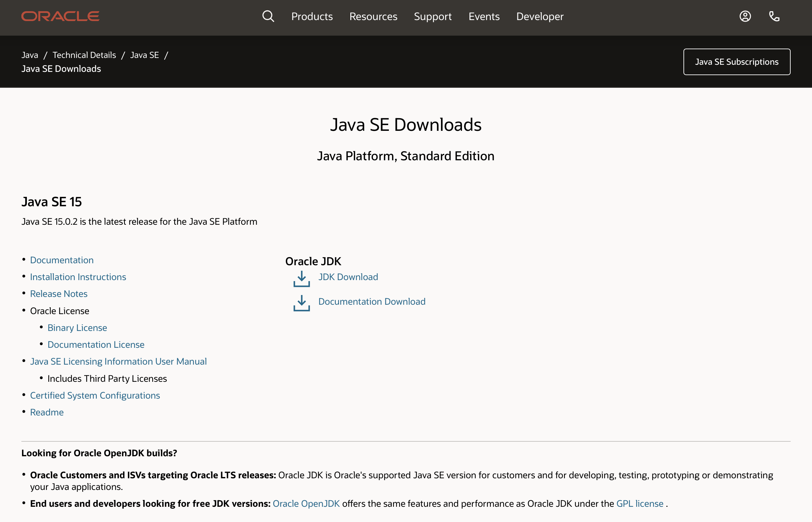Open the Events menu
This screenshot has height=522, width=812.
(x=484, y=16)
